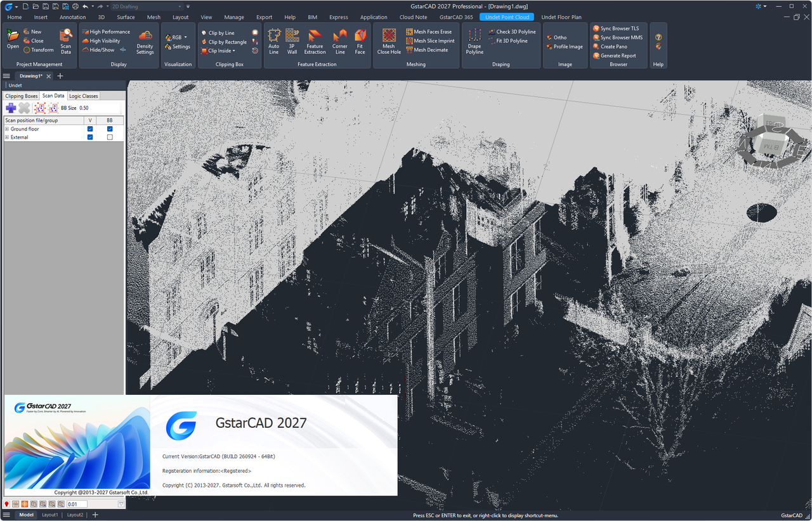Open the Mesh ribbon tab
Image resolution: width=812 pixels, height=521 pixels.
pos(154,17)
